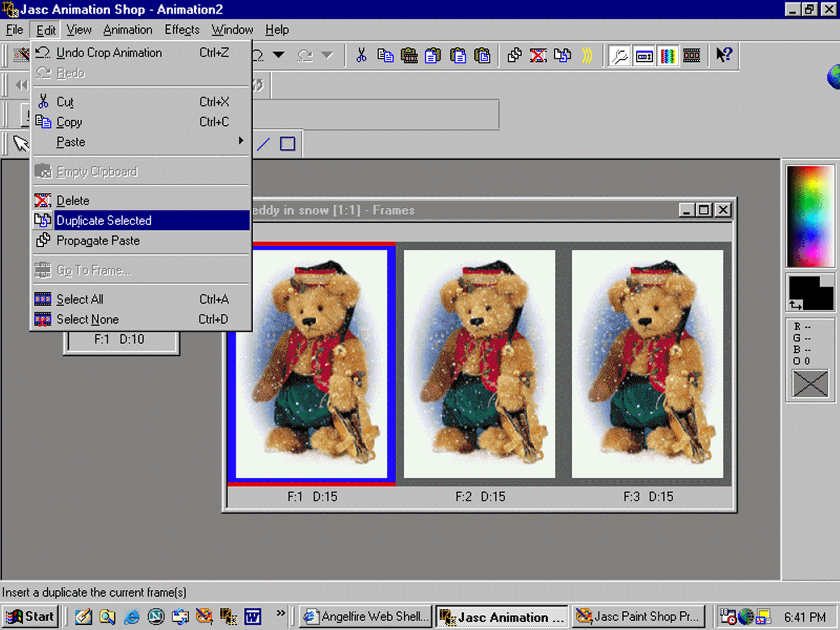Toggle the wrench tool options button
Viewport: 840px width, 630px height.
tap(619, 56)
